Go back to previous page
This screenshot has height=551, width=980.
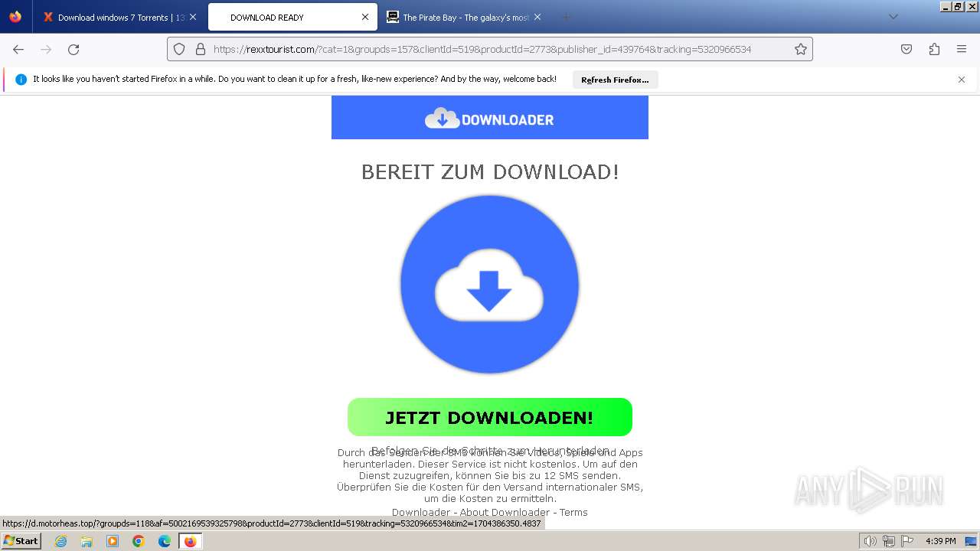coord(18,49)
